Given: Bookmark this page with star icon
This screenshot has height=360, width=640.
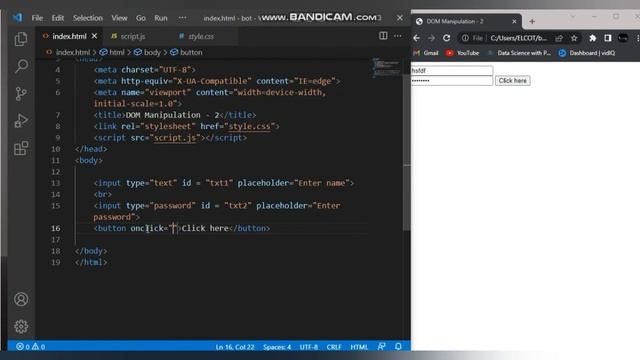Looking at the screenshot, I should click(574, 38).
